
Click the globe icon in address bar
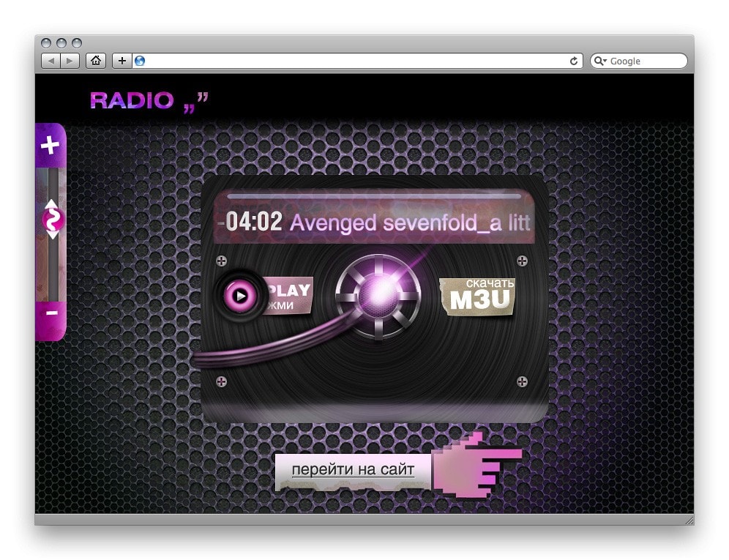(140, 61)
